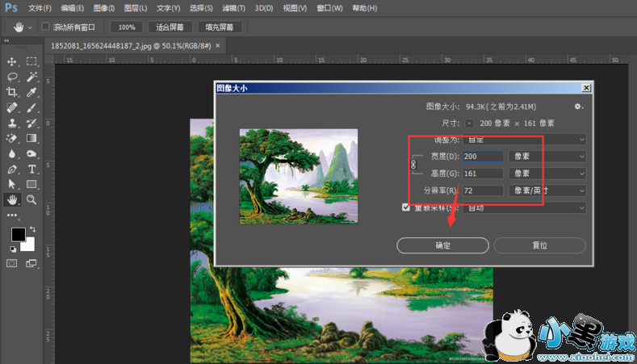
Task: Select the Magic Wand tool
Action: pyautogui.click(x=31, y=77)
